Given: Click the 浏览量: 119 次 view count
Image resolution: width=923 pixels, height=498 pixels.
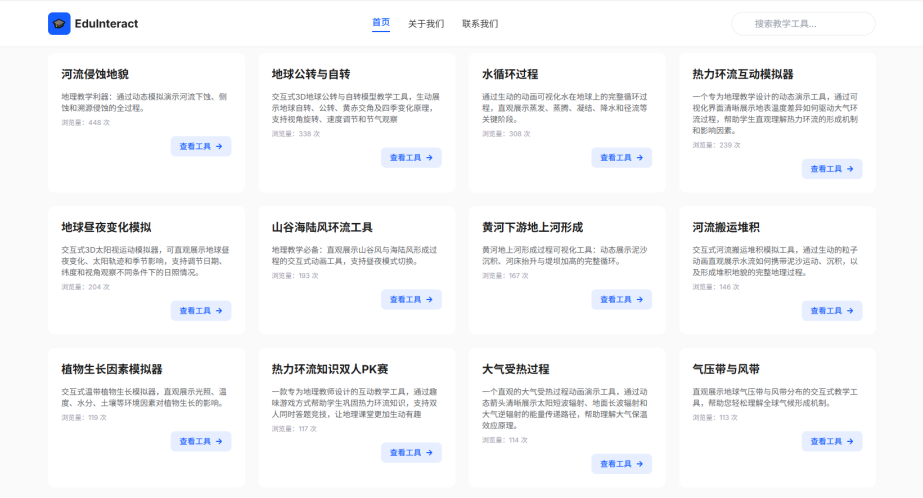Looking at the screenshot, I should point(84,417).
